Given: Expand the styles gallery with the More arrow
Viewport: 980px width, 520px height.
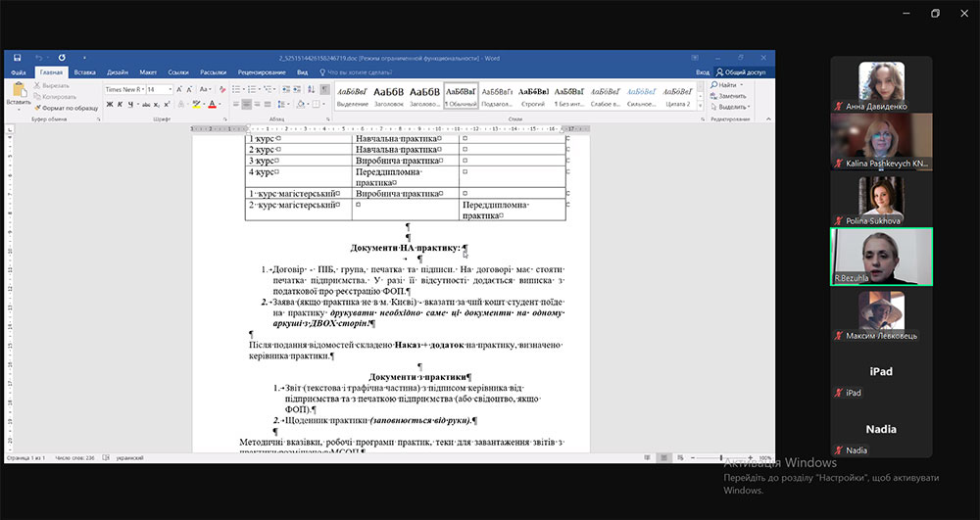Looking at the screenshot, I should point(700,106).
